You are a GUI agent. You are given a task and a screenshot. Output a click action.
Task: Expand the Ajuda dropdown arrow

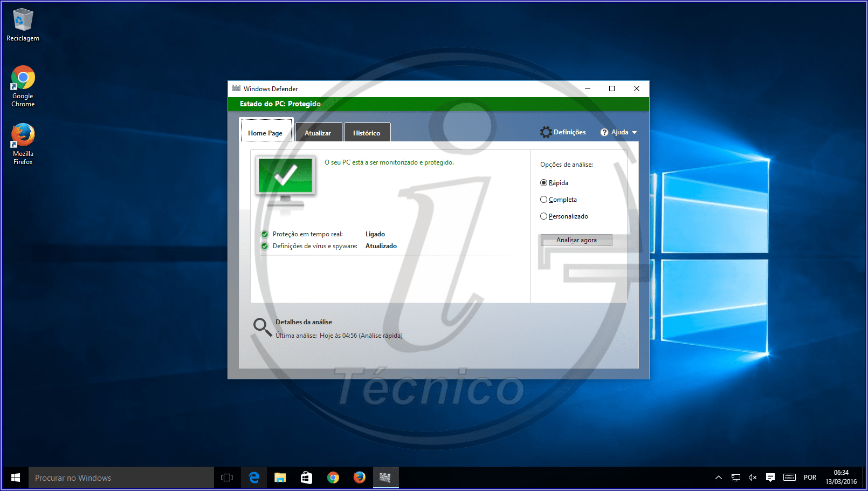click(634, 132)
